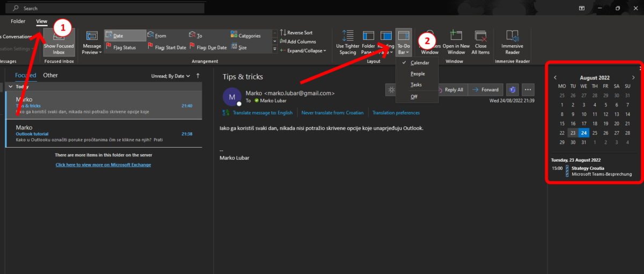This screenshot has width=644, height=274.
Task: Toggle Show Focused Inbox button
Action: point(58,42)
